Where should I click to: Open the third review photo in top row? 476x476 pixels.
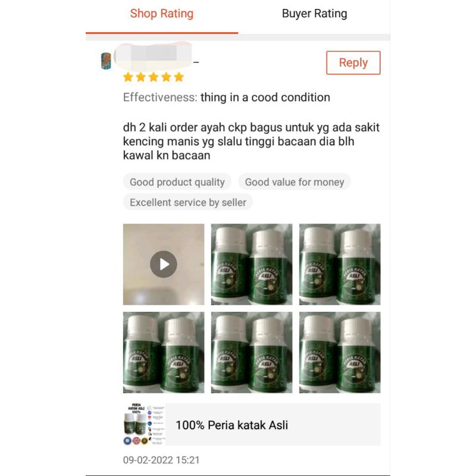(340, 264)
